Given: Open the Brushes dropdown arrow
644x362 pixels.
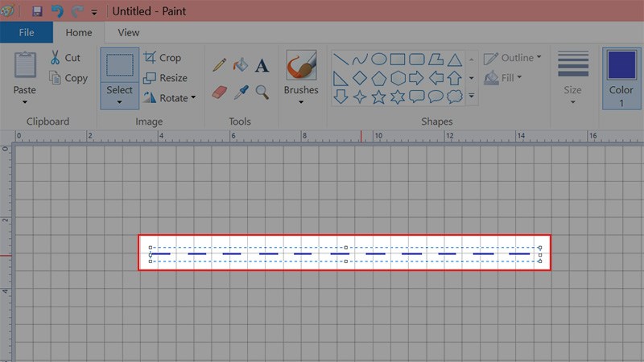Looking at the screenshot, I should coord(301,102).
